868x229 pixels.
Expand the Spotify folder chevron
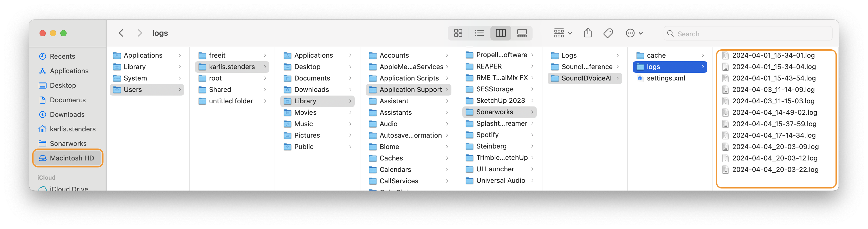(532, 135)
